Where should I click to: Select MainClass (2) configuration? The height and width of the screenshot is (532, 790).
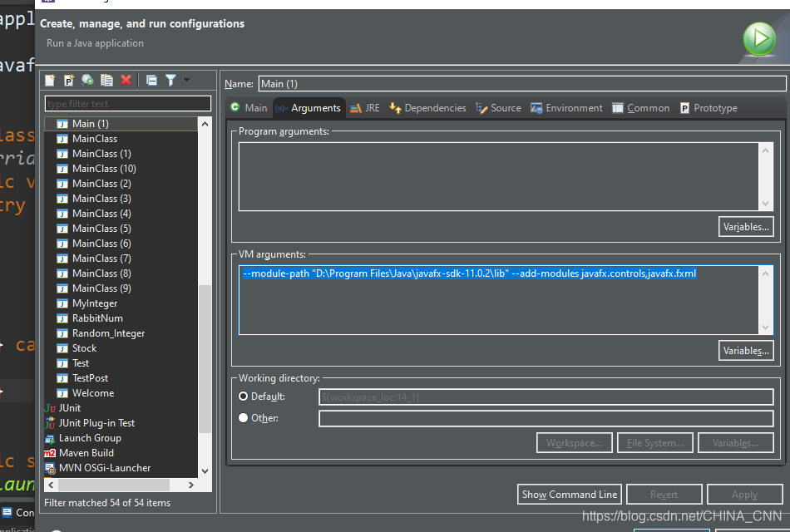[101, 184]
